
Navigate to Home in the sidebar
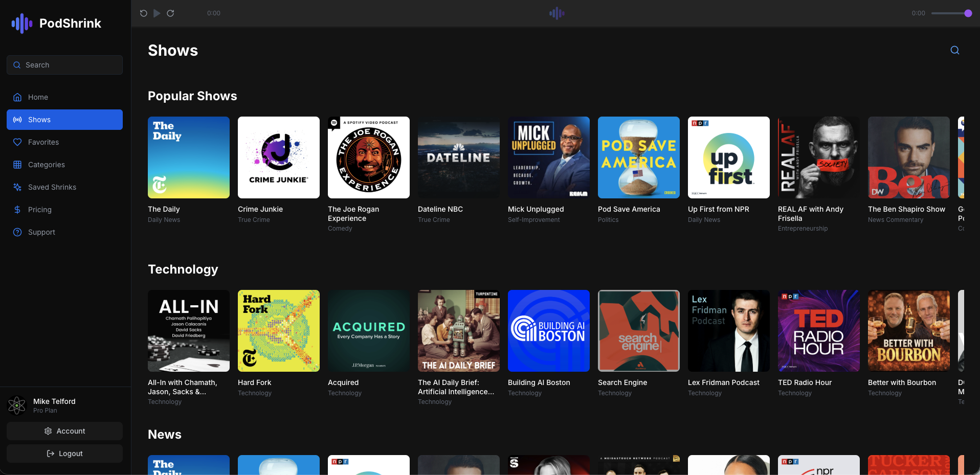click(64, 97)
